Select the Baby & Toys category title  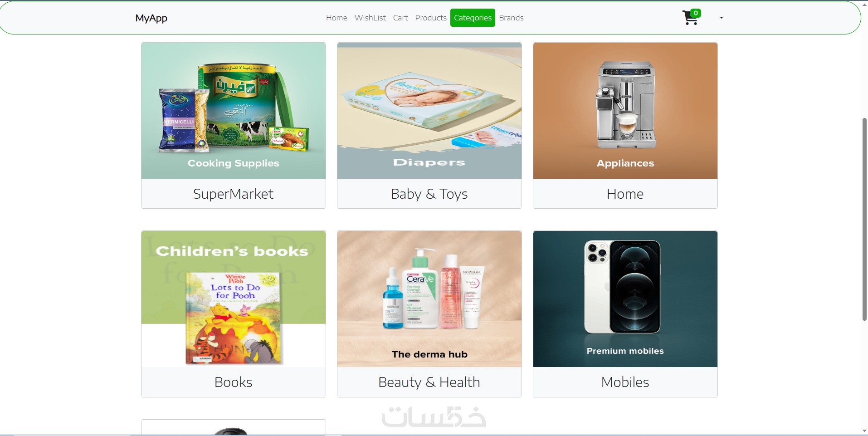[429, 194]
